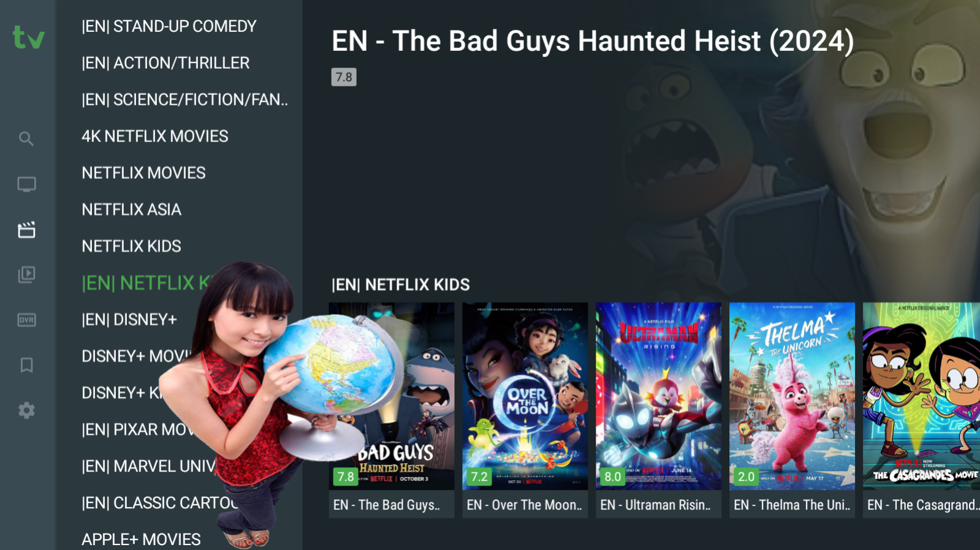This screenshot has height=550, width=980.
Task: Open 4K NETFLIX MOVIES category
Action: 155,136
